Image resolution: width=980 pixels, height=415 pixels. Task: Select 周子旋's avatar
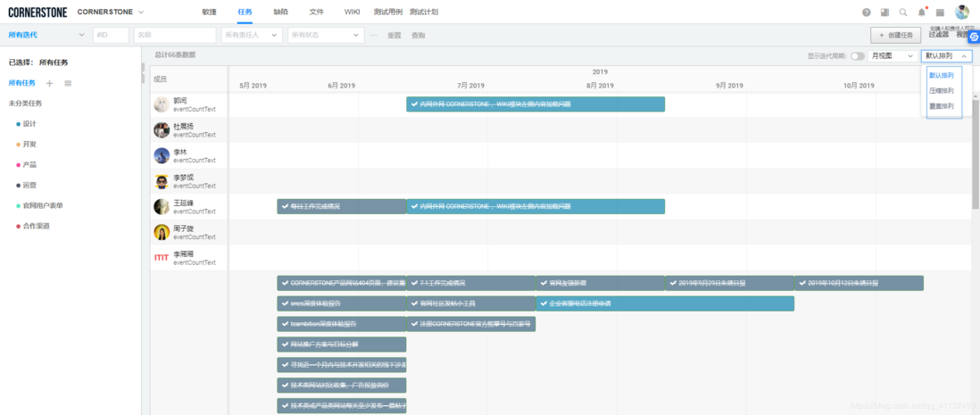pyautogui.click(x=162, y=233)
